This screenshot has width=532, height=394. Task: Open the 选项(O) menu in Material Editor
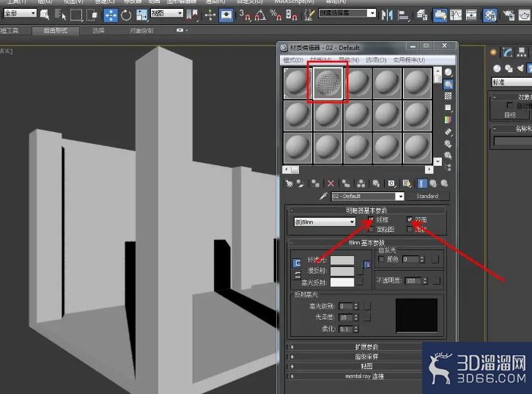point(376,60)
